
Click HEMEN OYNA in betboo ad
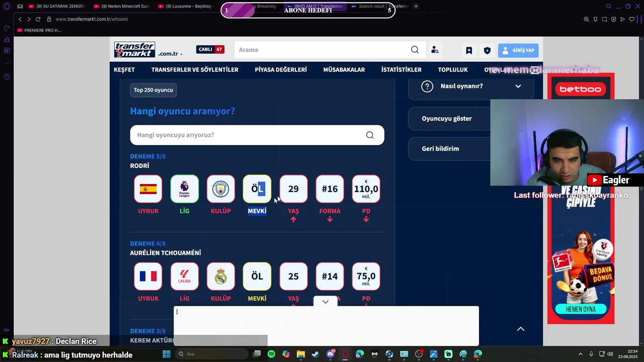click(x=581, y=309)
